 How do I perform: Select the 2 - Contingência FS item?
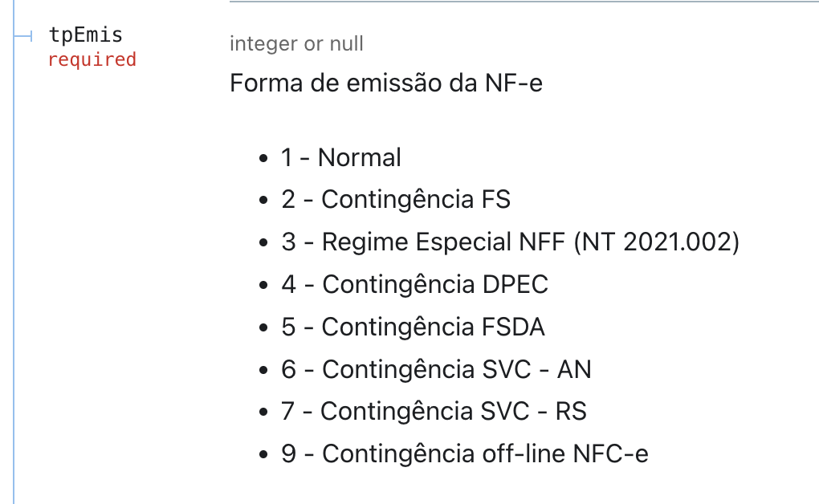(396, 200)
